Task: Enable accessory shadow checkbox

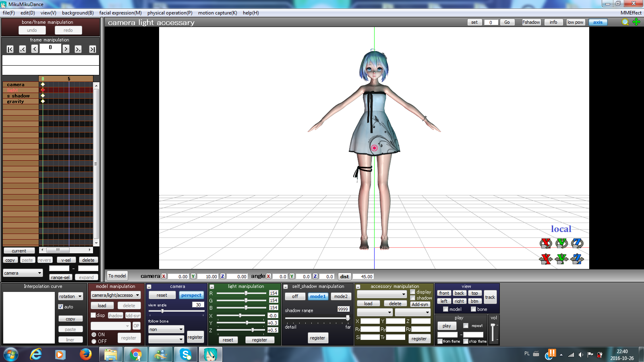Action: [413, 298]
